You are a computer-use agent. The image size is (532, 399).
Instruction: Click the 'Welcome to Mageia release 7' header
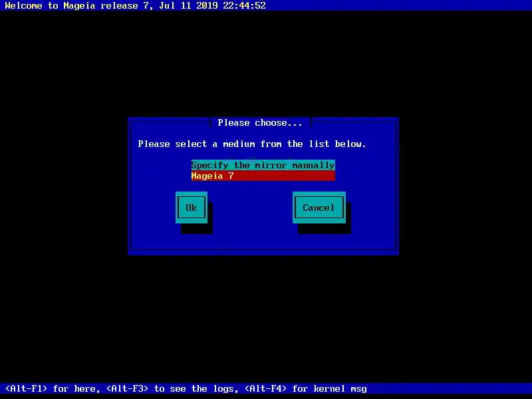pyautogui.click(x=135, y=5)
